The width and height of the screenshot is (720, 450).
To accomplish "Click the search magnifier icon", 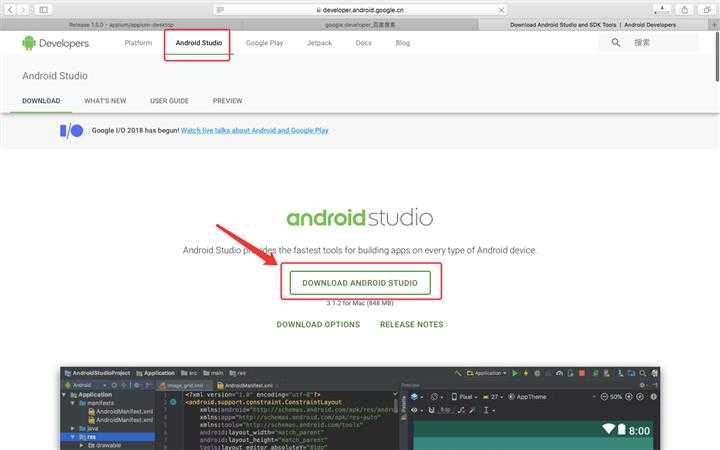I will click(x=616, y=43).
